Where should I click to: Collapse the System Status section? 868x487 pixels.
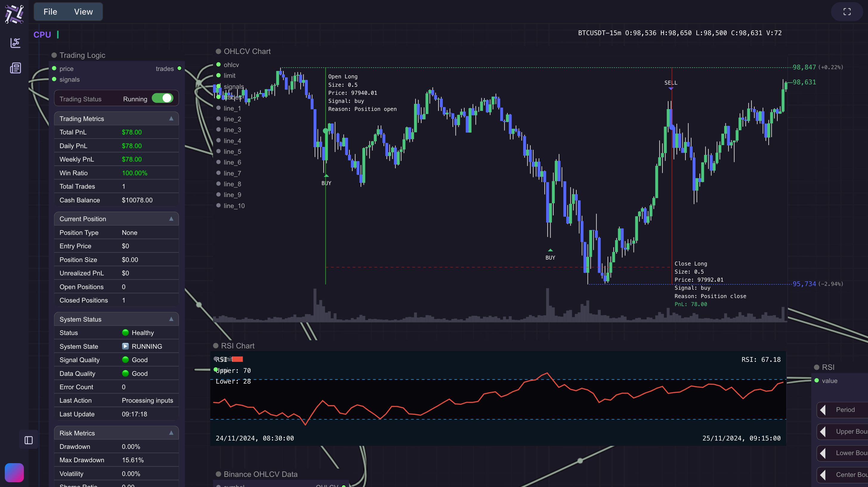click(171, 319)
